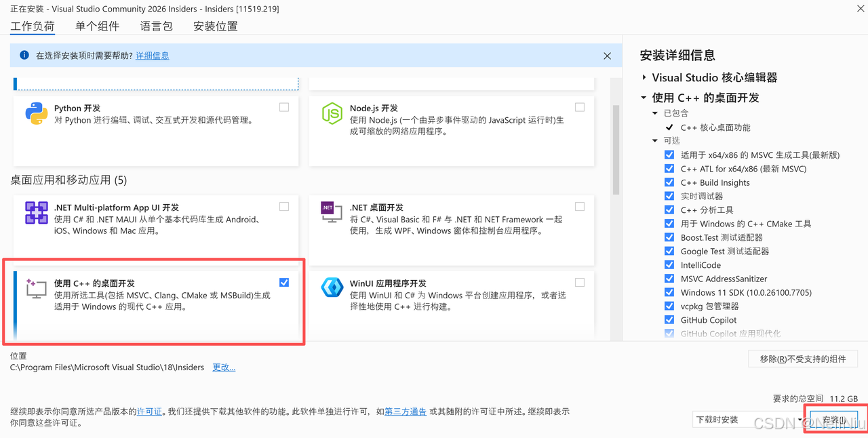Uncheck C++ 分析工具 option
The image size is (868, 438).
coord(669,210)
